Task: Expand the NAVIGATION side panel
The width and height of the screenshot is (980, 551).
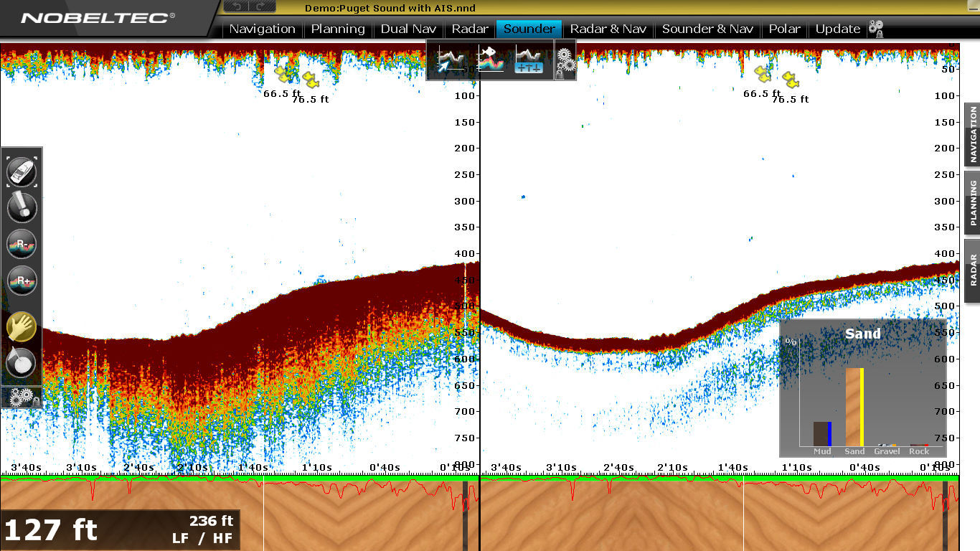Action: pos(973,131)
